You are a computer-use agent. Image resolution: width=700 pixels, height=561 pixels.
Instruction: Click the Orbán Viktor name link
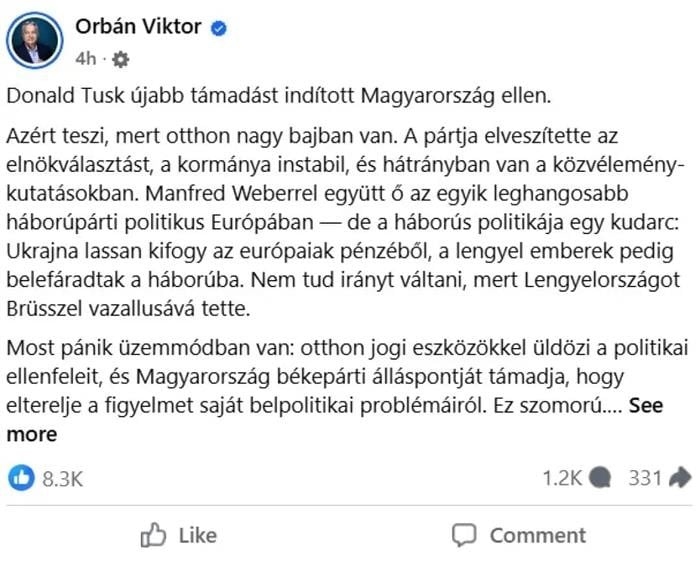[137, 28]
